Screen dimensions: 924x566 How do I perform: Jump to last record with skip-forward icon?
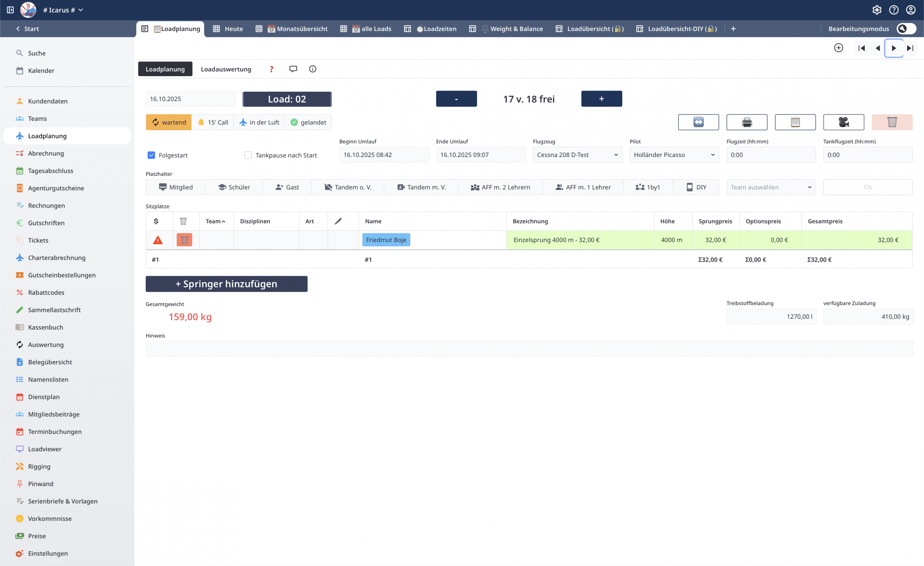(x=910, y=48)
